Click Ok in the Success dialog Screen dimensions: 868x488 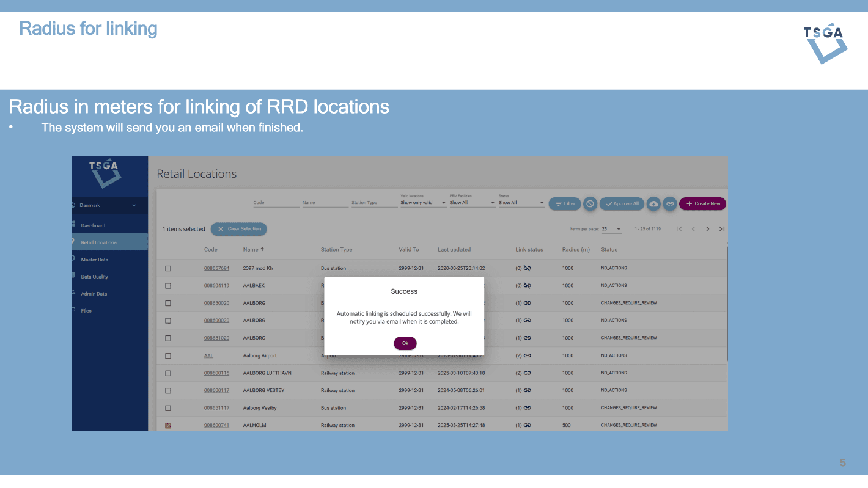(x=405, y=343)
